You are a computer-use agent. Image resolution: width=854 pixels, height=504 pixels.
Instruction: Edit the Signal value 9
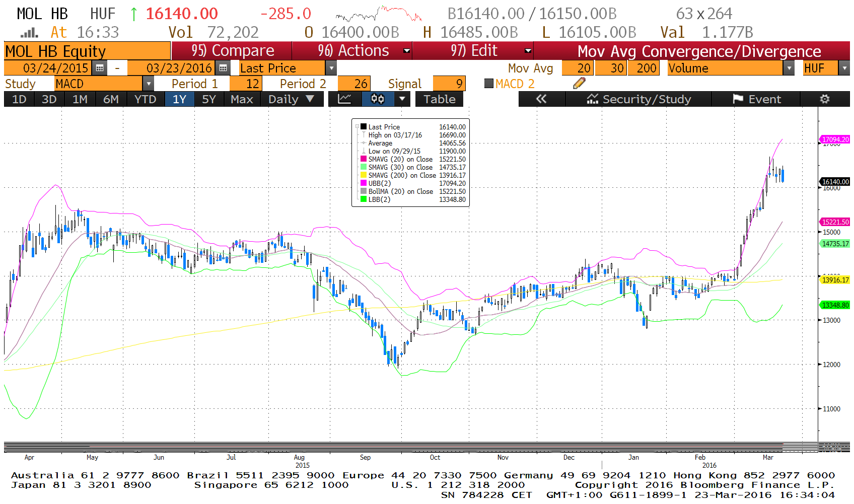click(x=449, y=84)
